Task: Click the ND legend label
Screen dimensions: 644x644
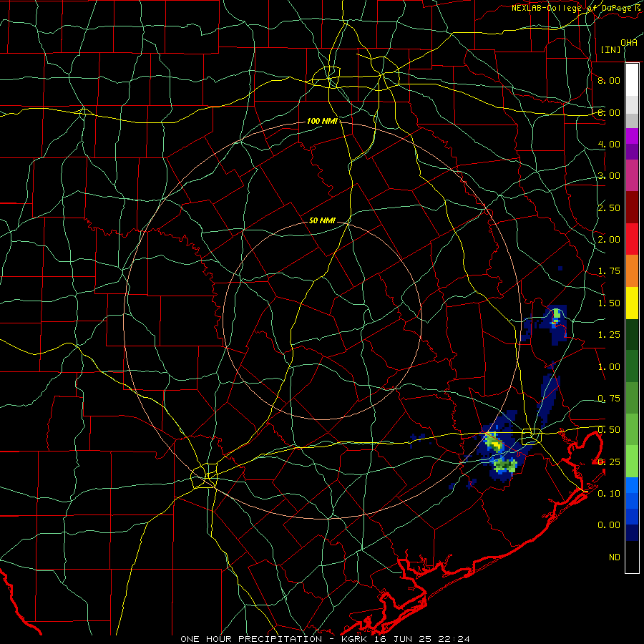Action: (615, 557)
